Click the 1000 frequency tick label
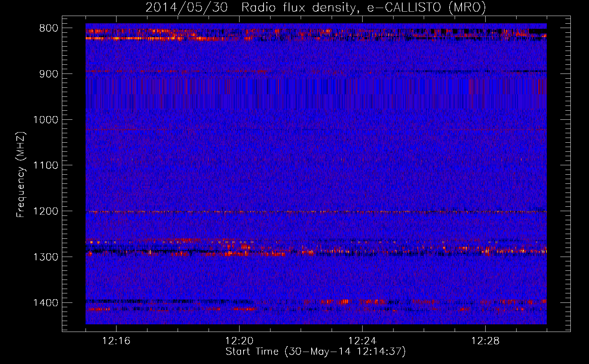 (46, 120)
